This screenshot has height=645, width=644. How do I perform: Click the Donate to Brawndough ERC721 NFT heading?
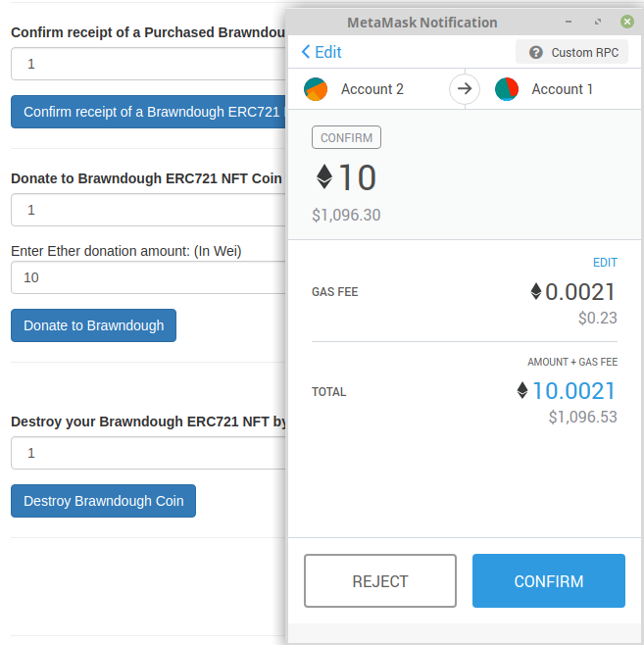pos(146,178)
